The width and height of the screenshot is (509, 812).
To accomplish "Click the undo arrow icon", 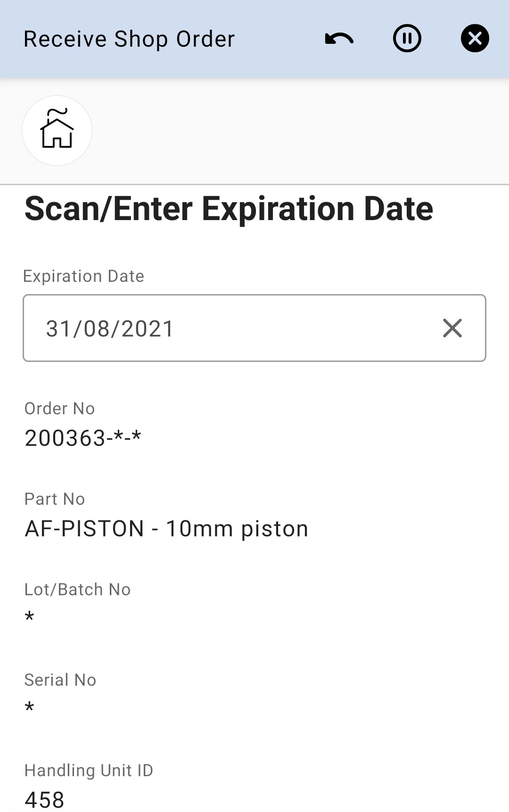I will [x=339, y=39].
